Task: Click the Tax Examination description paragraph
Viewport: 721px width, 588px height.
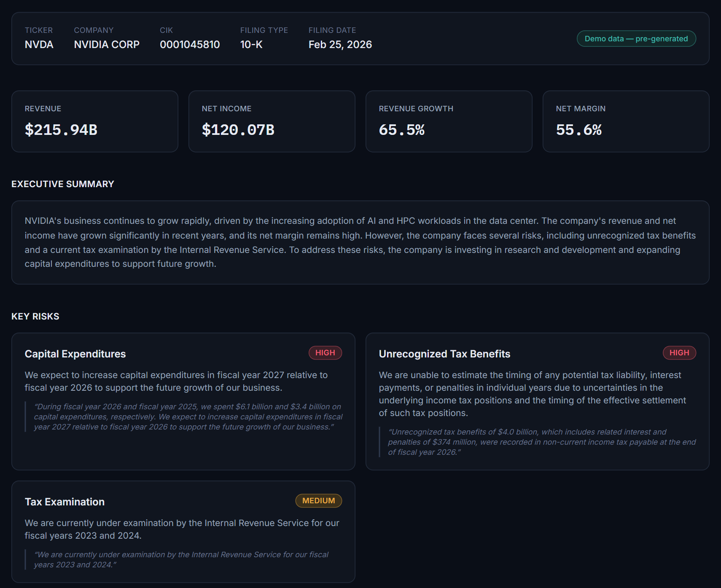Action: coord(182,529)
